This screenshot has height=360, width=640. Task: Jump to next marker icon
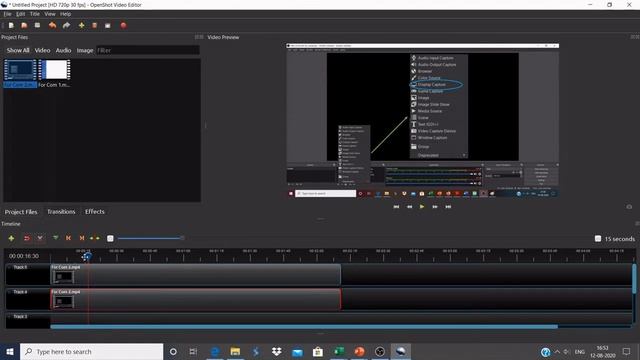point(82,238)
